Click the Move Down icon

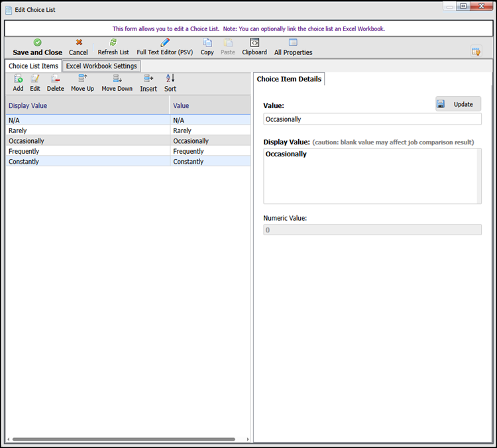(117, 78)
